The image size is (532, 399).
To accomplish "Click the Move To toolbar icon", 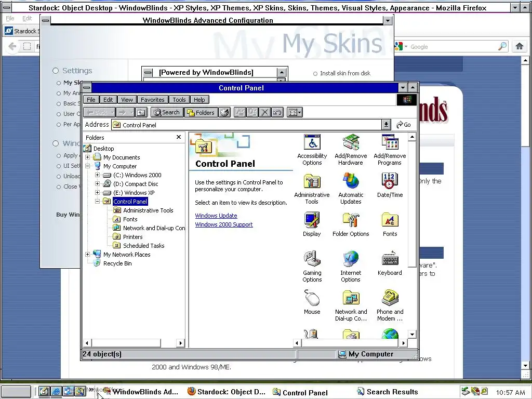I will [240, 112].
